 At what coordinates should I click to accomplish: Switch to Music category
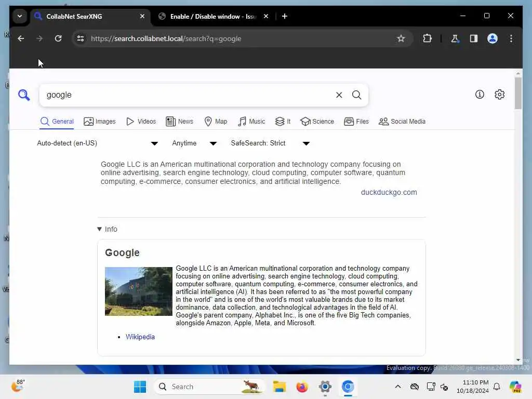point(251,122)
